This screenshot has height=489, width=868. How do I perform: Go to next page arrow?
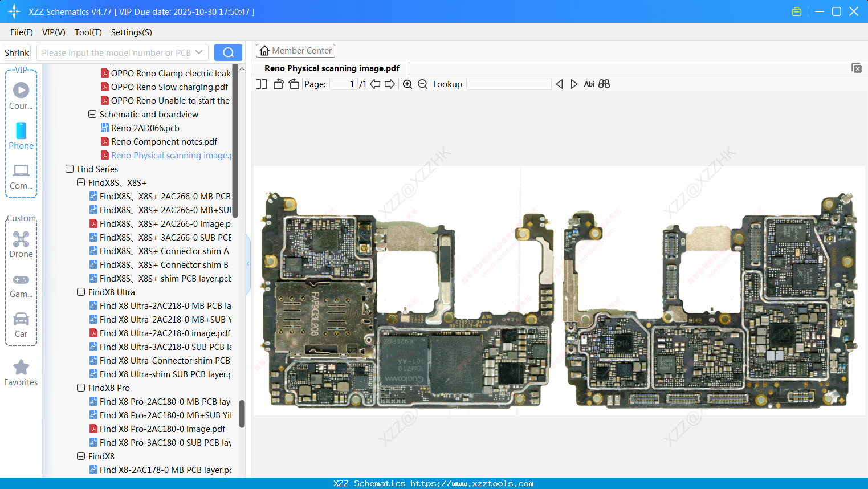[390, 84]
